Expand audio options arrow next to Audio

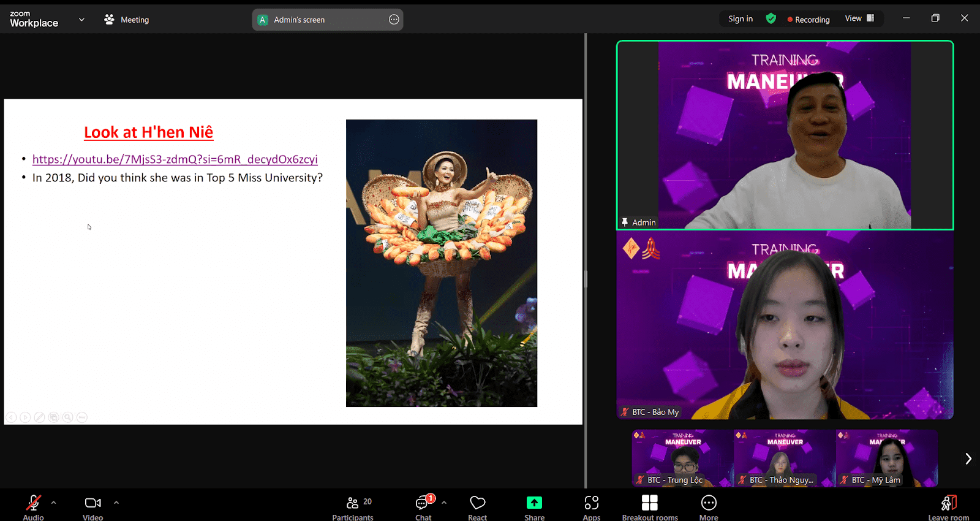(x=54, y=503)
